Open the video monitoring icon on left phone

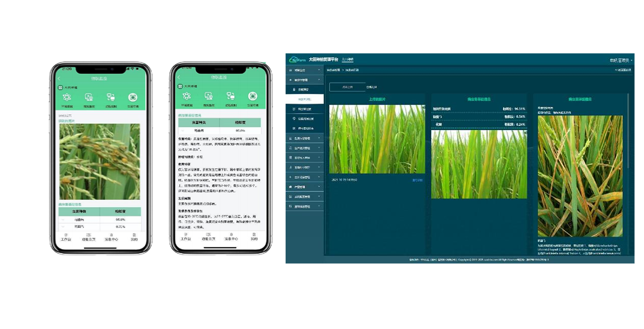click(89, 97)
